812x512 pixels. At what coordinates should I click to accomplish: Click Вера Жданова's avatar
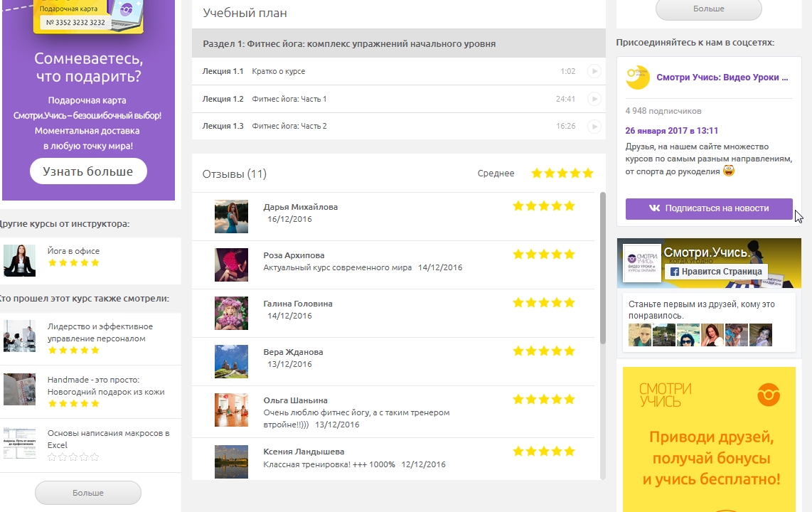232,361
